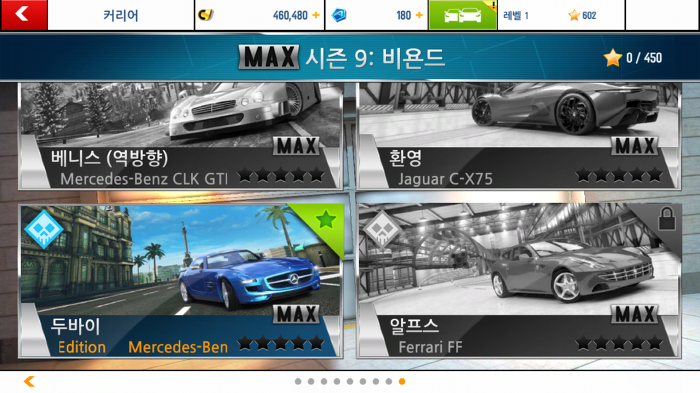Tap the blue knockdown skull icon on 두바이
This screenshot has width=700, height=393.
pyautogui.click(x=44, y=229)
